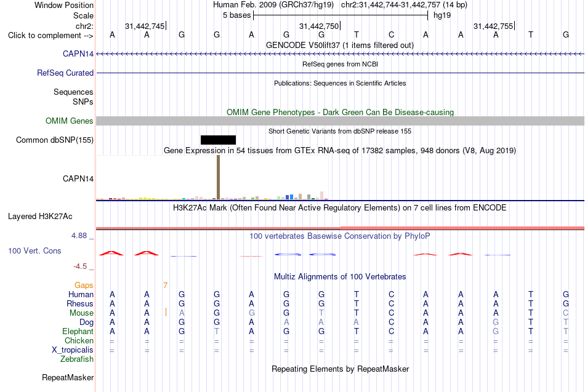Select the Elephant species label
The height and width of the screenshot is (392, 585).
tap(78, 331)
